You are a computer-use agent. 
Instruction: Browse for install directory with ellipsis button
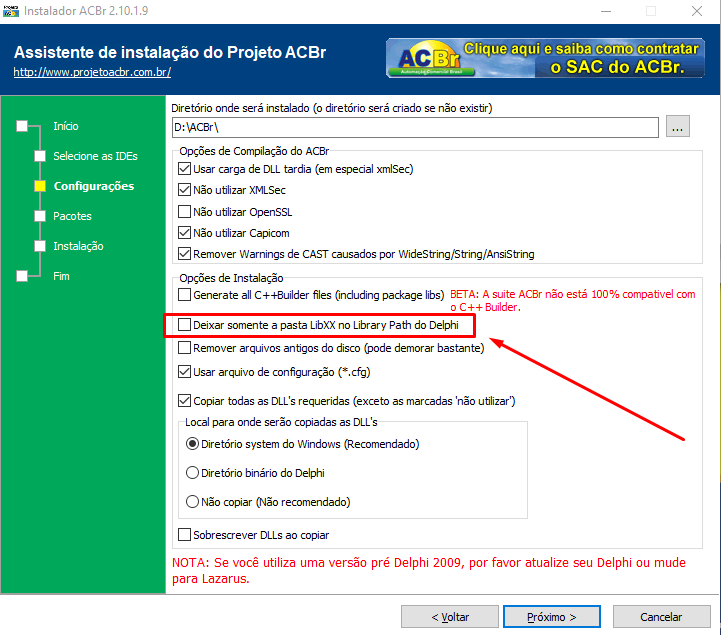[x=678, y=126]
